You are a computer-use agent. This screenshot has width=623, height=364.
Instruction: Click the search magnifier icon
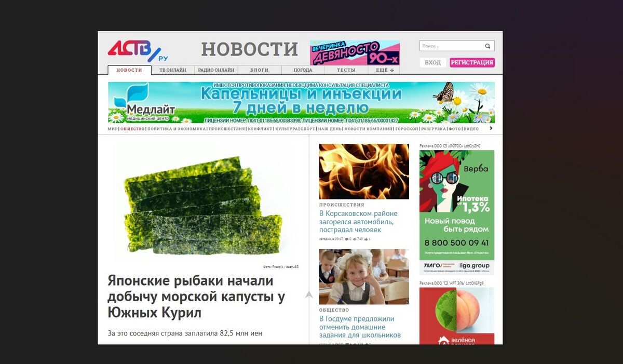(x=487, y=46)
